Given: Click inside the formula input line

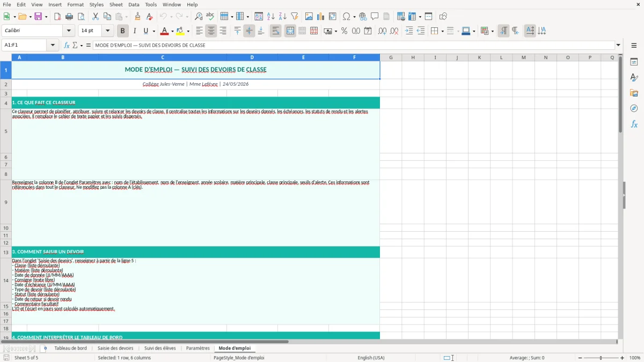Looking at the screenshot, I should coord(353,45).
